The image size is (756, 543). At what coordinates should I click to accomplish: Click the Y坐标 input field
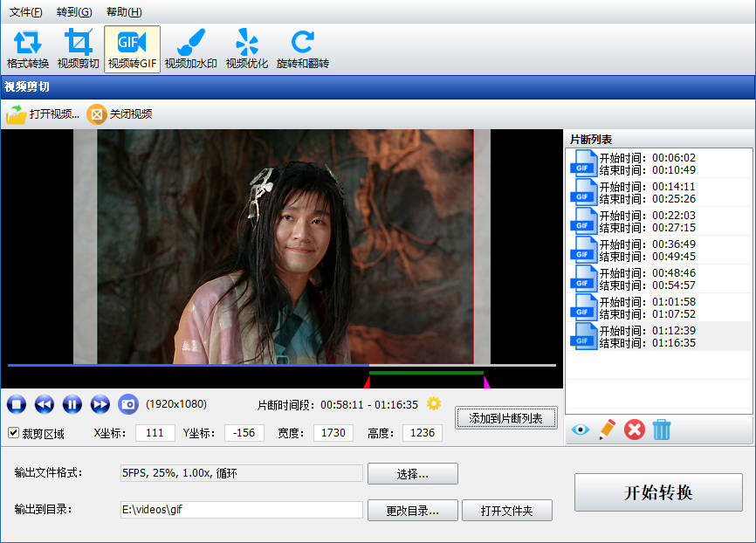(x=244, y=433)
